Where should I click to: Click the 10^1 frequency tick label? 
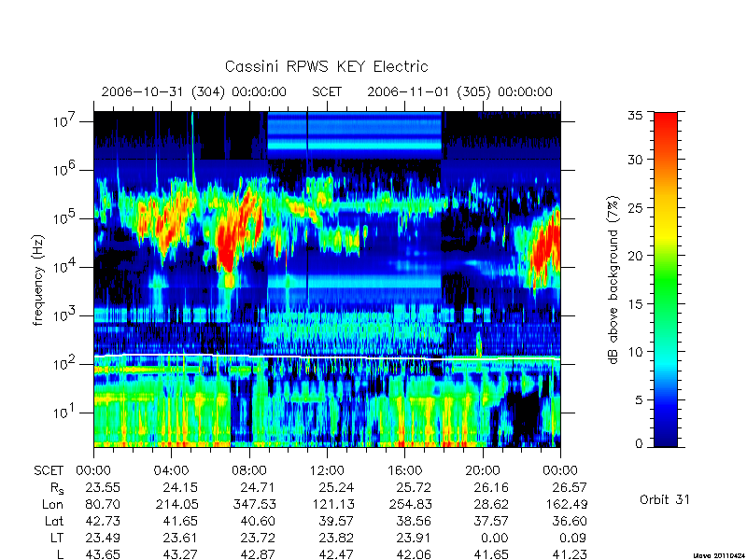(65, 412)
